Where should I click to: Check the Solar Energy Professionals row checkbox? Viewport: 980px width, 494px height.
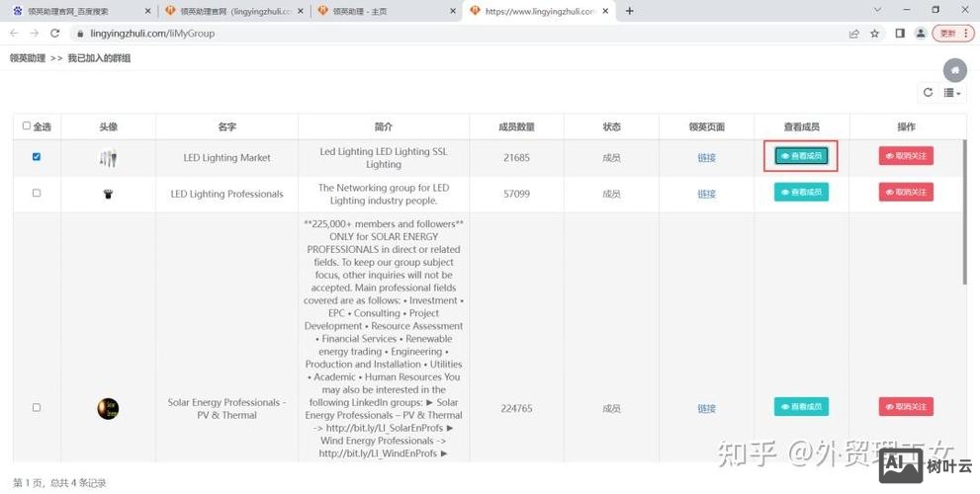coord(37,407)
